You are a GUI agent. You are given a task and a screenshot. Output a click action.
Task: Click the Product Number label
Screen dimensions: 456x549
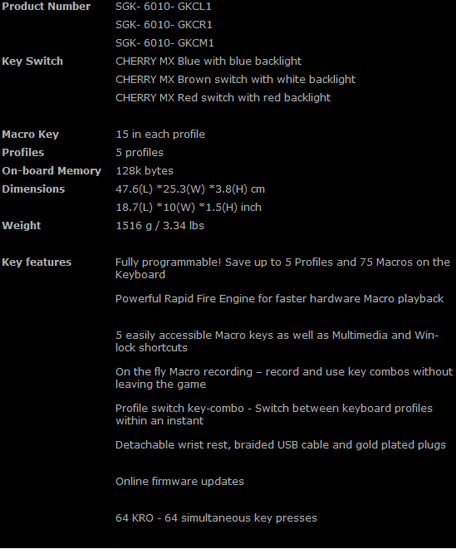(46, 6)
